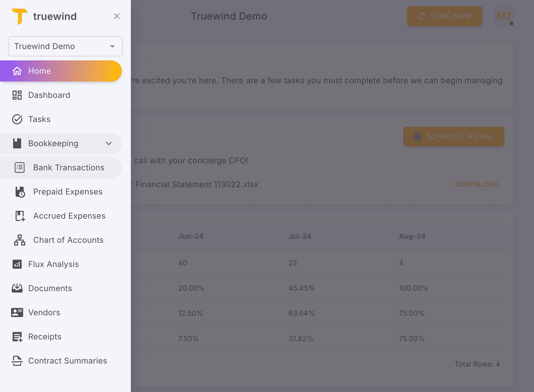534x392 pixels.
Task: Collapse the Bookkeeping section
Action: 109,143
